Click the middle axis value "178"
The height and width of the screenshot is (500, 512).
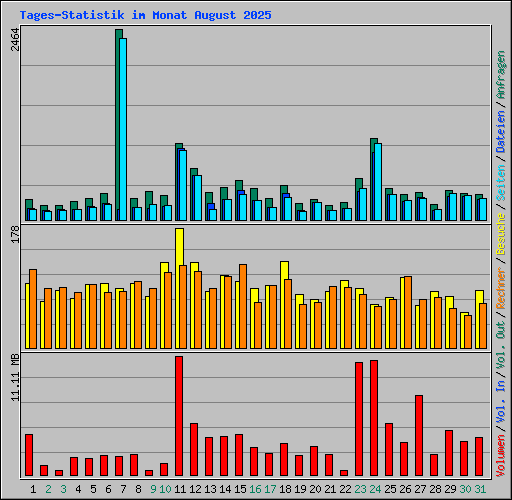click(15, 234)
